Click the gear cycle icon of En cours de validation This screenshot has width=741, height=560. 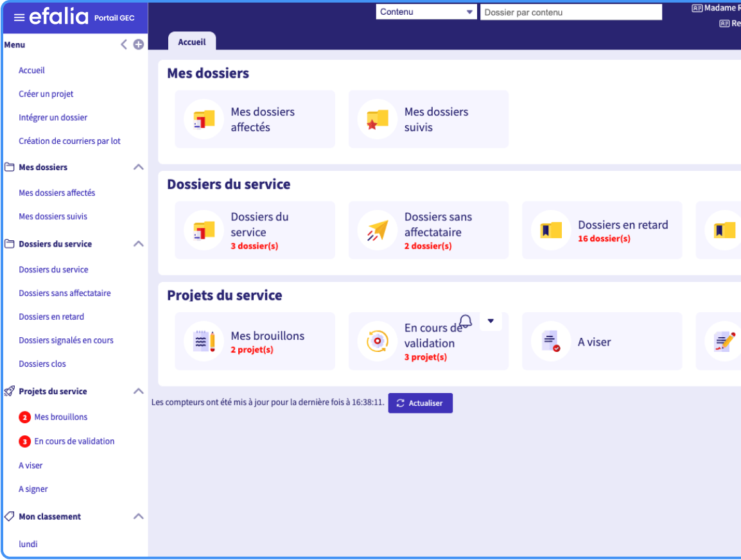point(377,341)
